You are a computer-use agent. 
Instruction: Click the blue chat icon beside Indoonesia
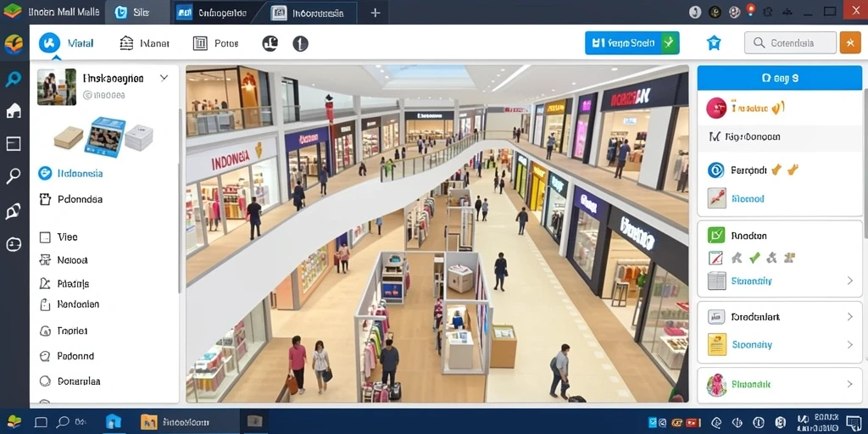45,173
